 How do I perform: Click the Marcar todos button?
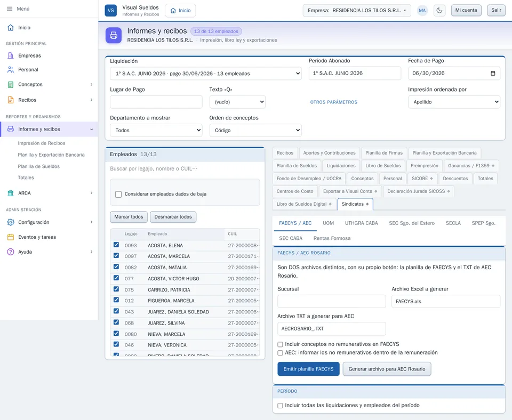pos(129,217)
